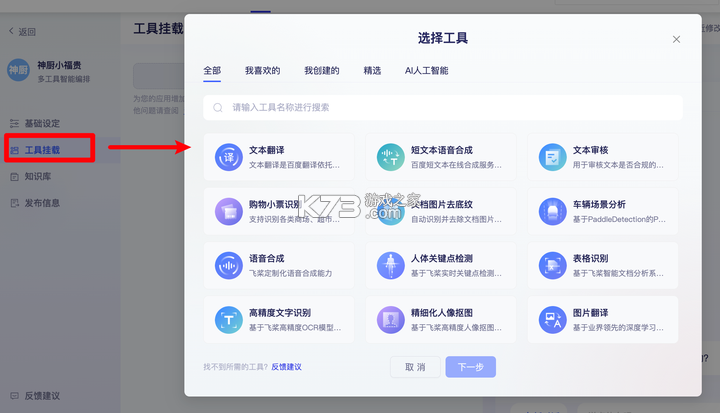Click the 多工具智能编排 subtitle
The image size is (720, 413).
[x=64, y=79]
